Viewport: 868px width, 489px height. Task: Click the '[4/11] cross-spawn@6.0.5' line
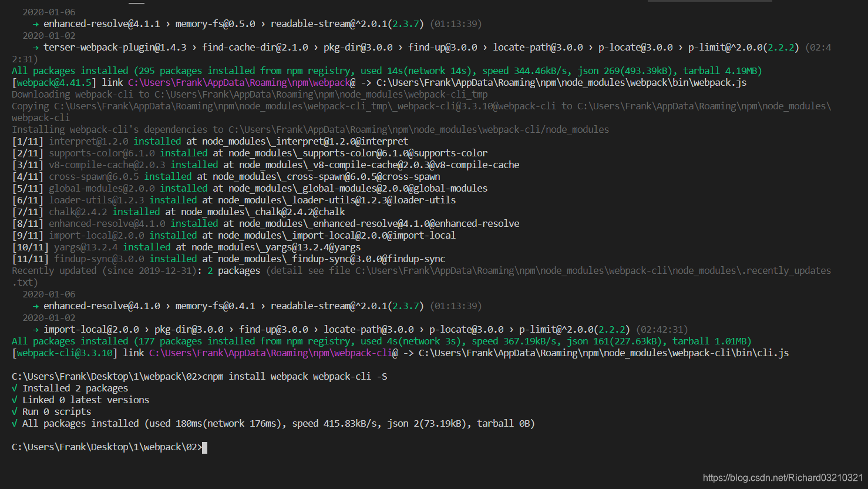[x=226, y=176]
